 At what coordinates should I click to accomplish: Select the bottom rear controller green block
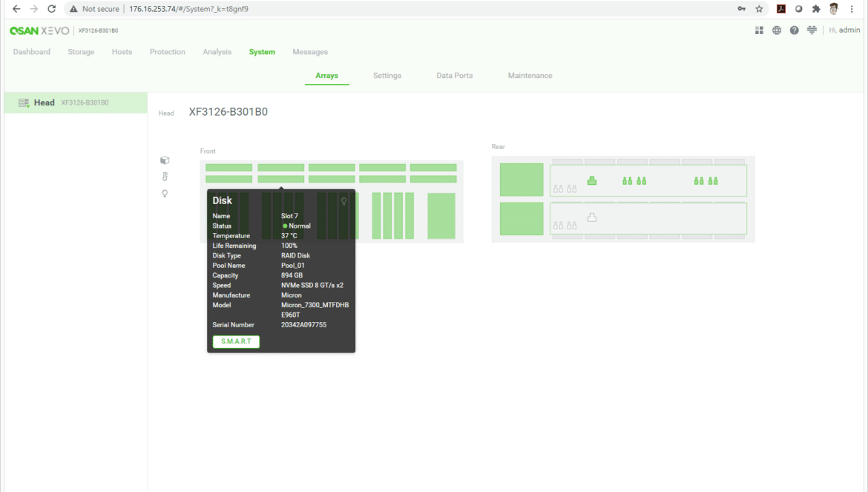click(x=522, y=219)
